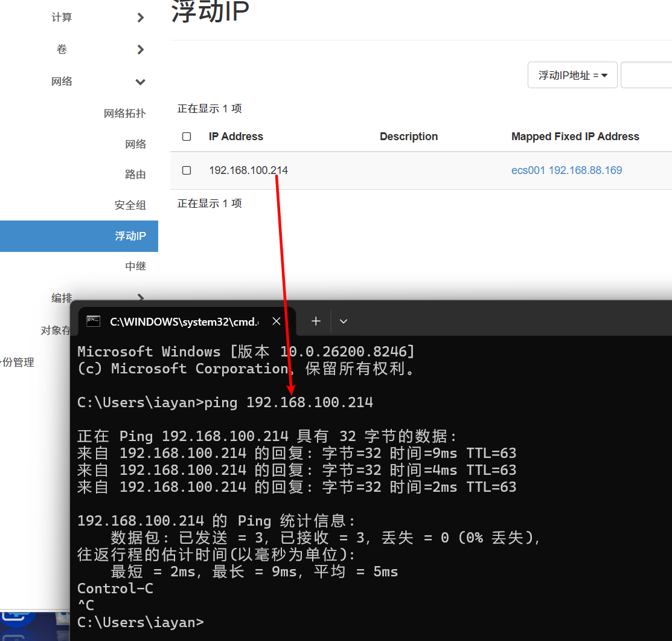Open the 中继 sidebar item

click(x=135, y=266)
